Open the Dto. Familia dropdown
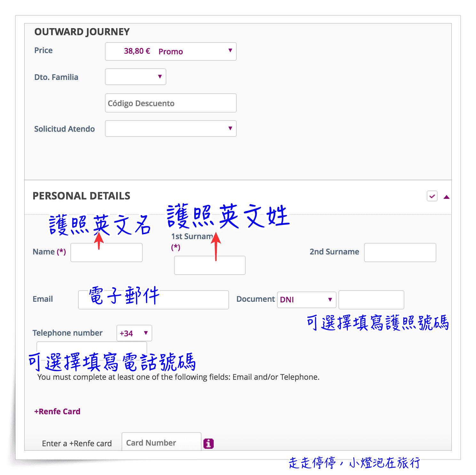The image size is (476, 475). [x=136, y=77]
